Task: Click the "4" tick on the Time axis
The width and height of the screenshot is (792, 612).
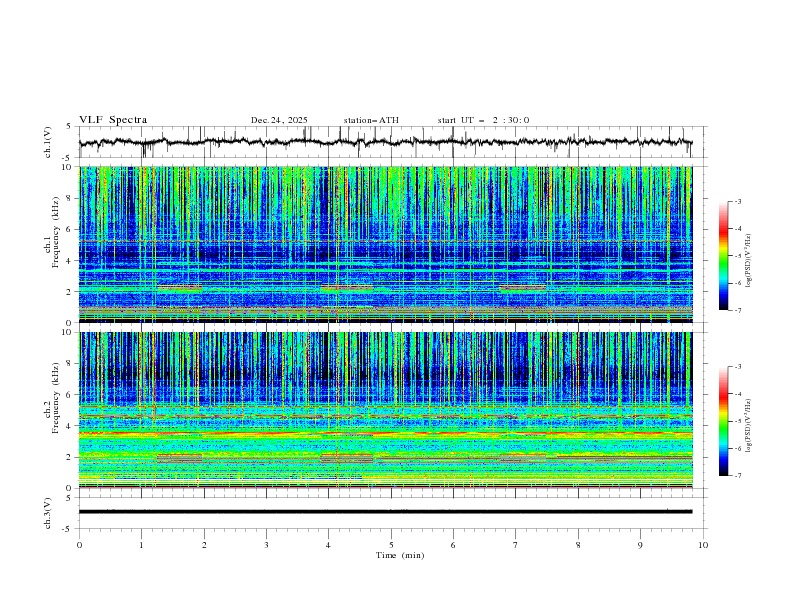Action: [328, 545]
